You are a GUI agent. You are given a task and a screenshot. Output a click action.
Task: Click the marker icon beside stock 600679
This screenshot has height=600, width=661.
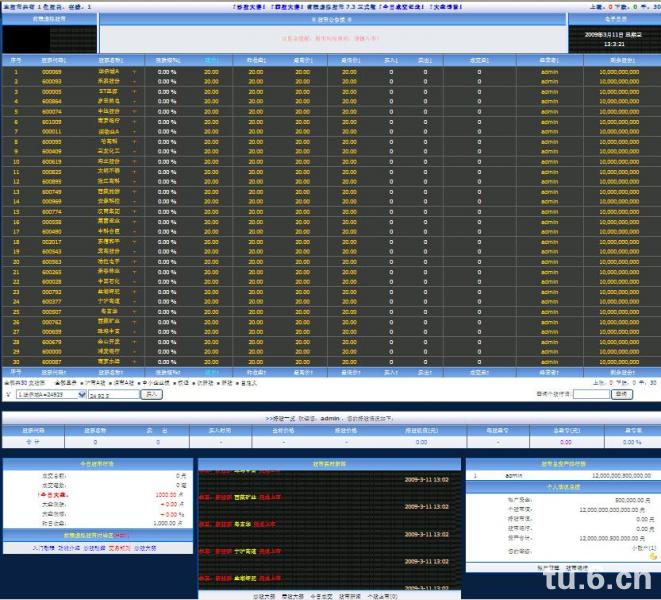point(134,342)
